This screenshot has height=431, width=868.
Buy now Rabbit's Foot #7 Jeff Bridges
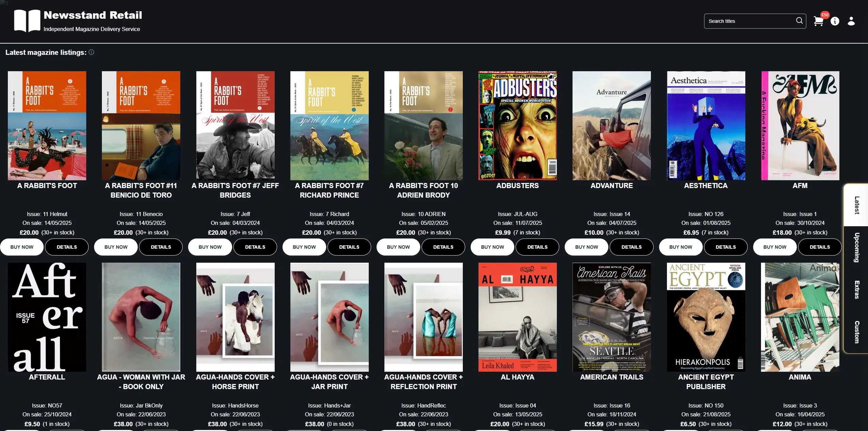tap(210, 247)
